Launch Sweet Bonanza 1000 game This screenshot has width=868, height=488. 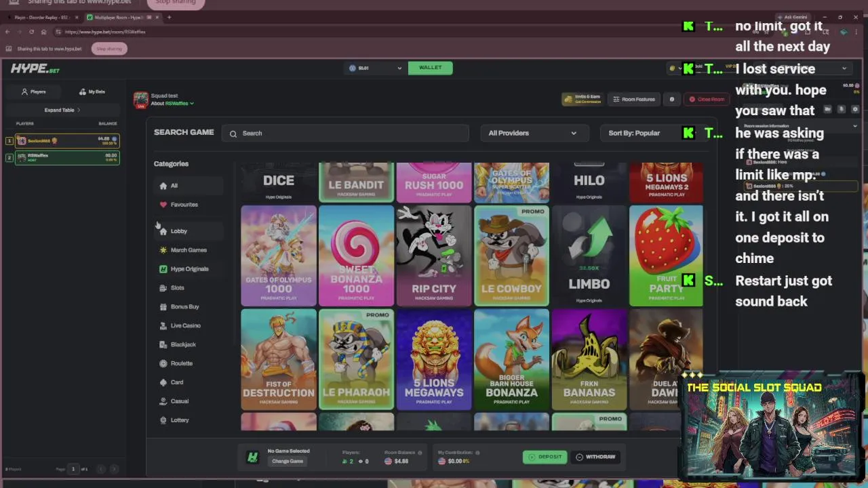[356, 256]
